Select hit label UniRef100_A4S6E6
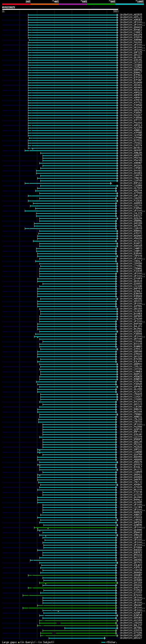This screenshot has height=644, width=146. click(131, 173)
